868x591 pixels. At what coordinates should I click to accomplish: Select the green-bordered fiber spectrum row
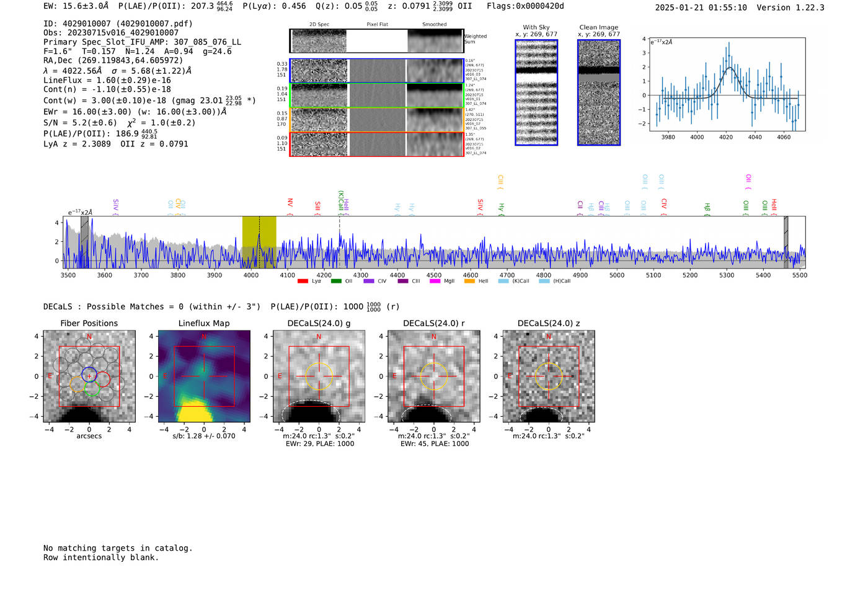pyautogui.click(x=376, y=96)
